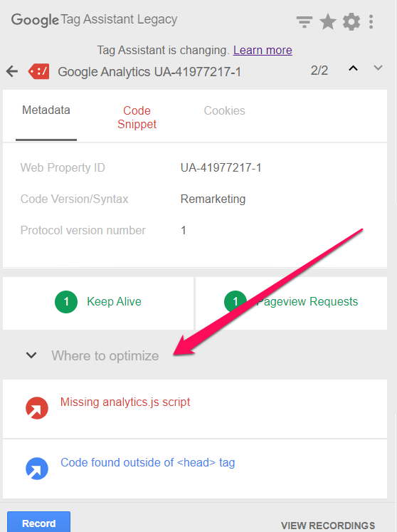Click the star favorites icon
This screenshot has width=397, height=532.
coord(328,21)
